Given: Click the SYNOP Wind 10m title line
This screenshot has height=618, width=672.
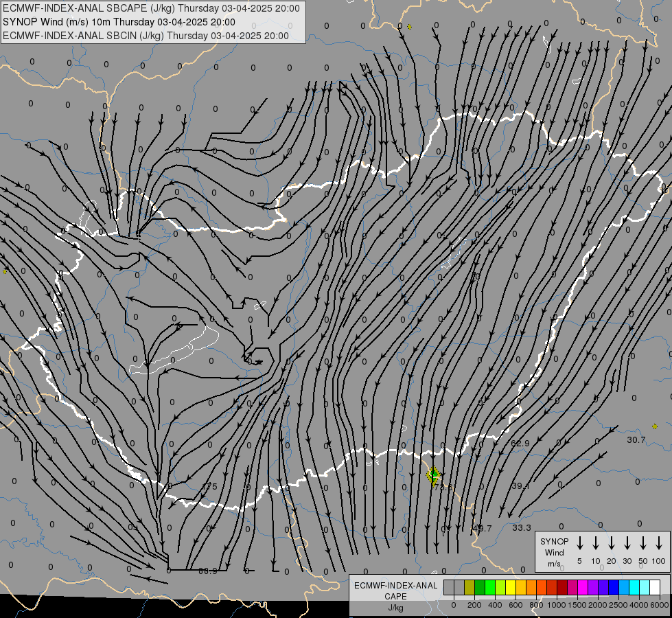Looking at the screenshot, I should point(119,22).
